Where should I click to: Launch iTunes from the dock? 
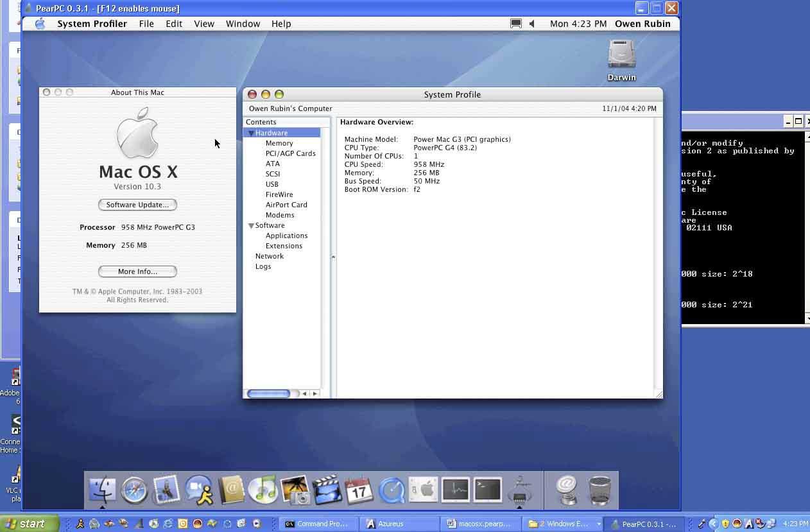(x=263, y=491)
